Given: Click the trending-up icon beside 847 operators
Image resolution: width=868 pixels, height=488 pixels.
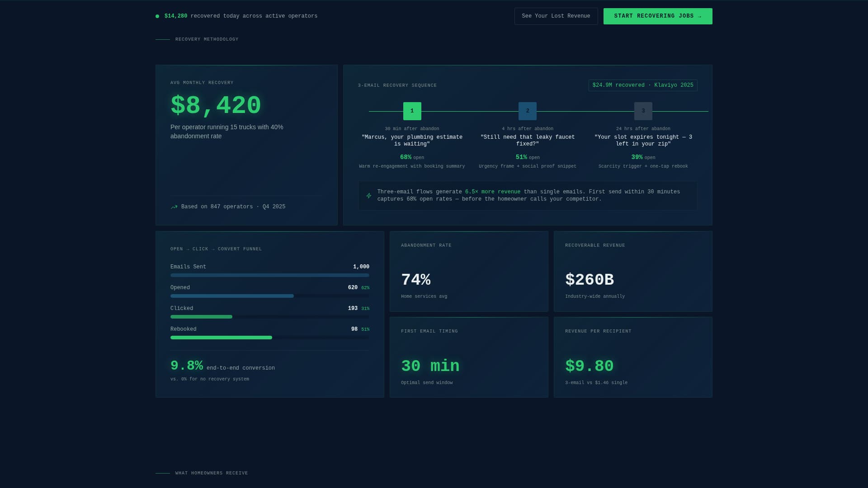Looking at the screenshot, I should (174, 207).
